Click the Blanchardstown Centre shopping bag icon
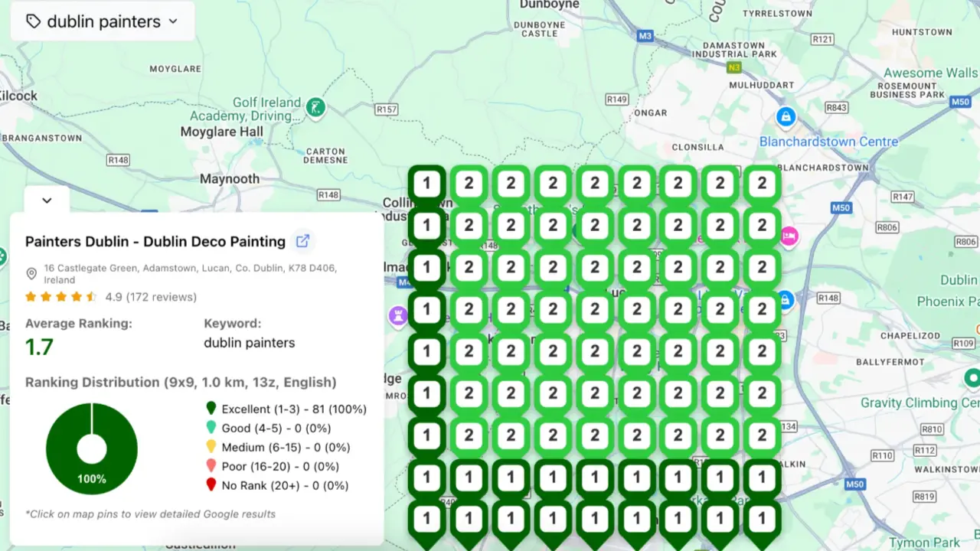 [786, 118]
